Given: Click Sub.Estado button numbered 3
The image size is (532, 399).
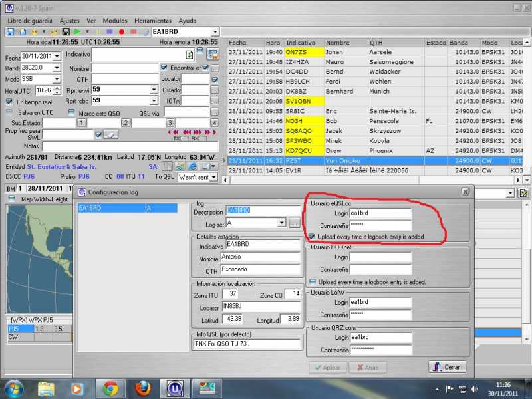Looking at the screenshot, I should (x=170, y=123).
